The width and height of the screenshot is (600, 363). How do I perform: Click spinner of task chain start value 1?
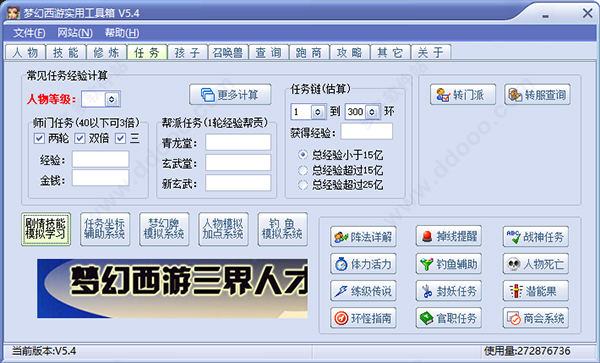[318, 112]
